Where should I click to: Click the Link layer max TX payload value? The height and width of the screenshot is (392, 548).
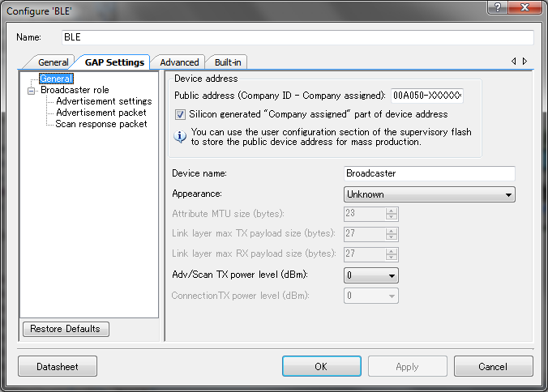point(365,234)
